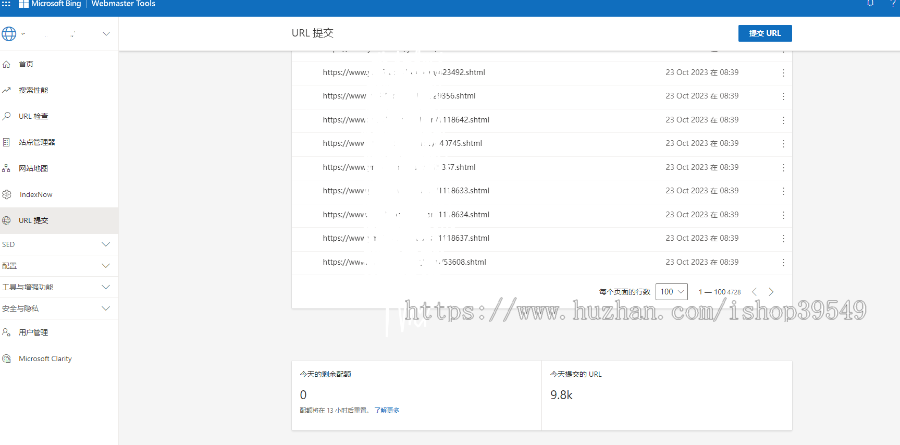Open options menu for the 53608.shtml row

point(783,262)
